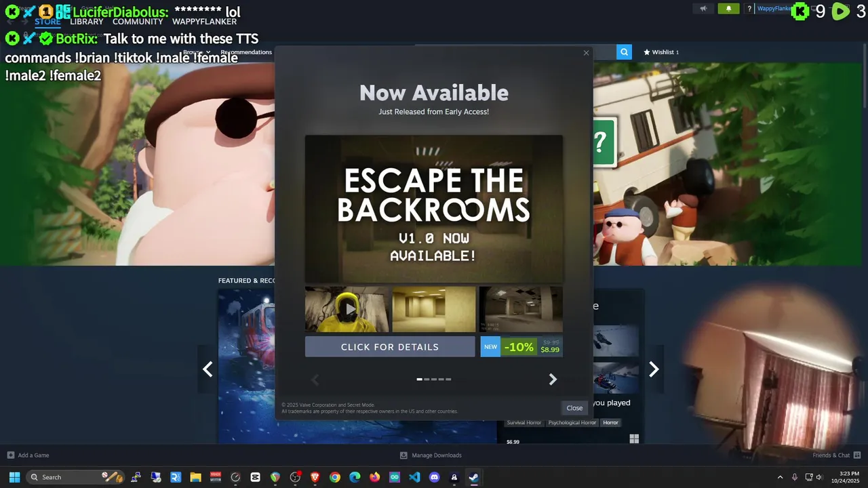The image size is (868, 488).
Task: Open the snowy train featured capsule
Action: [357, 366]
